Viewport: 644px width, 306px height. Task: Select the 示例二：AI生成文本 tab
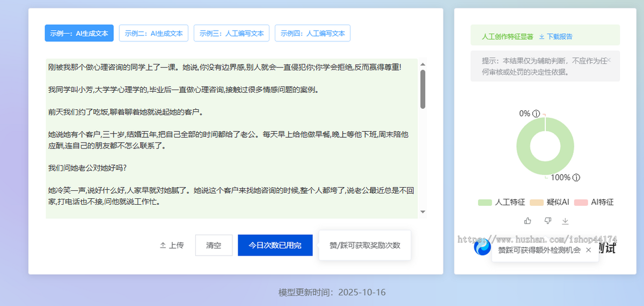154,33
